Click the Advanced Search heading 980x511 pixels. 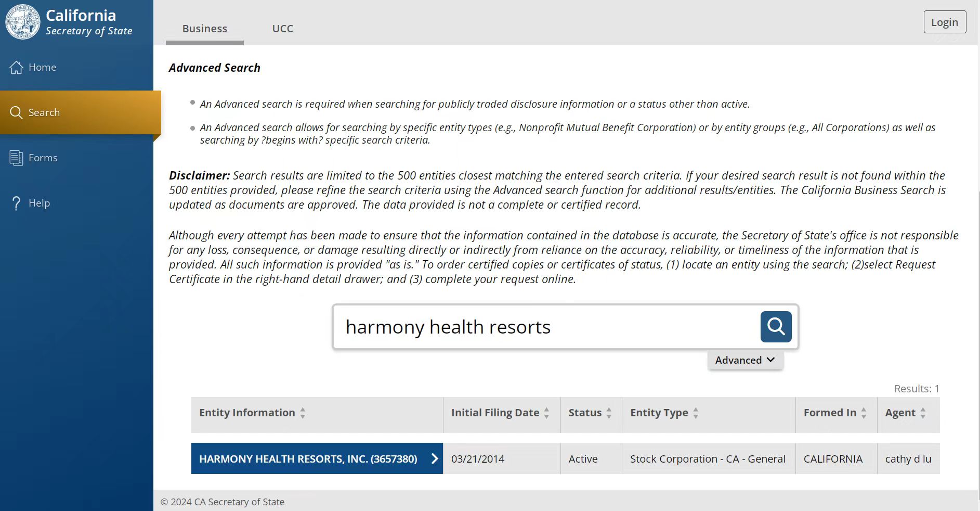[x=214, y=68]
